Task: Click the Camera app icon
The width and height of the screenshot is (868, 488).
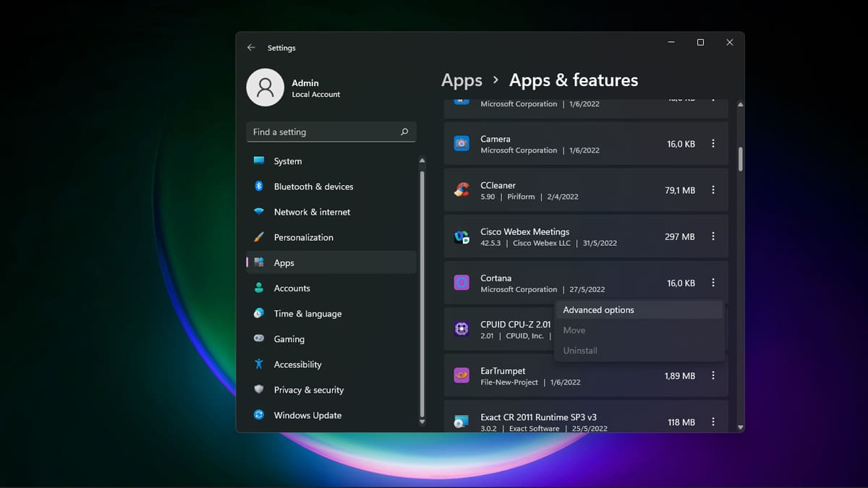Action: pyautogui.click(x=461, y=143)
